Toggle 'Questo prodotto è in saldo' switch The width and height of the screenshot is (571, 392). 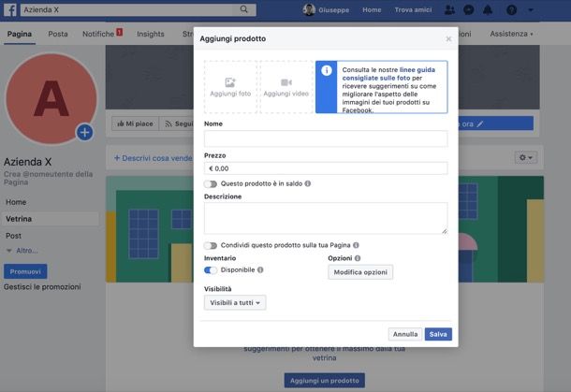(x=211, y=183)
